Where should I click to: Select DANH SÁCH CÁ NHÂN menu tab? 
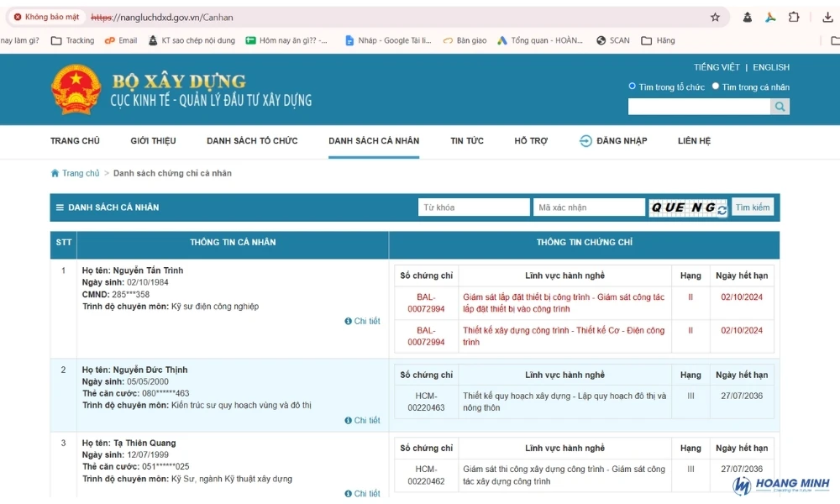coord(374,141)
